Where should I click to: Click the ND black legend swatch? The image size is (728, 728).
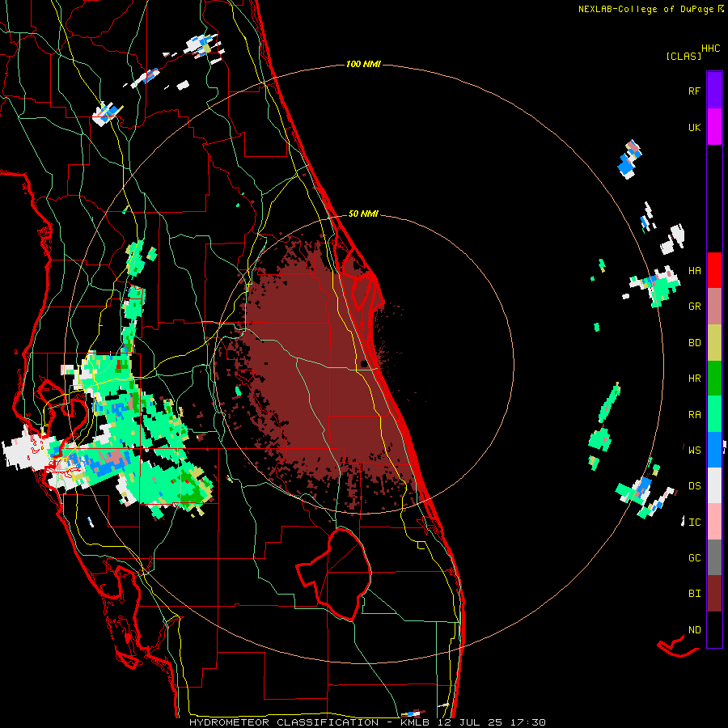coord(714,629)
